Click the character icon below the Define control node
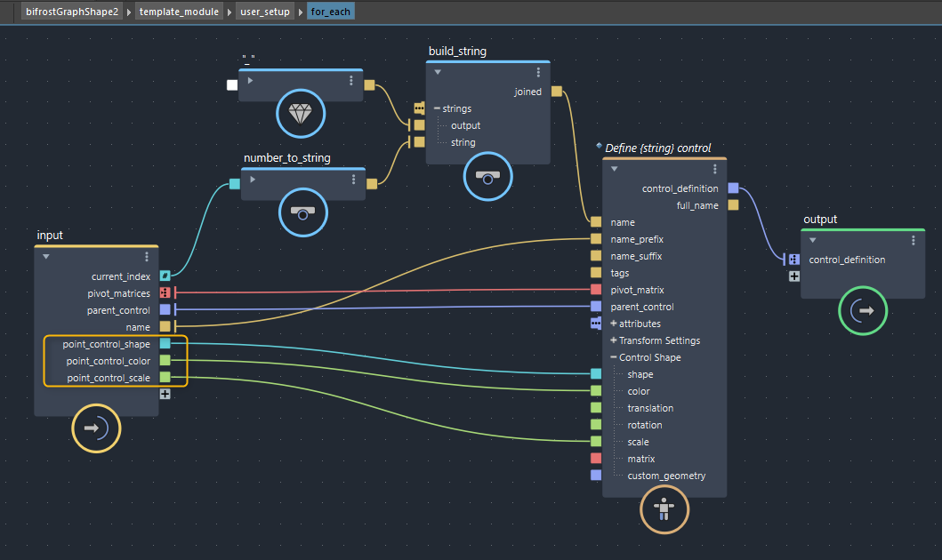This screenshot has height=560, width=942. click(x=664, y=510)
